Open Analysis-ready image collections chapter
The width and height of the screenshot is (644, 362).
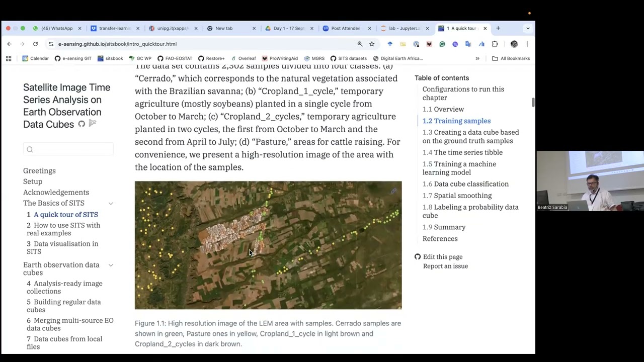64,288
